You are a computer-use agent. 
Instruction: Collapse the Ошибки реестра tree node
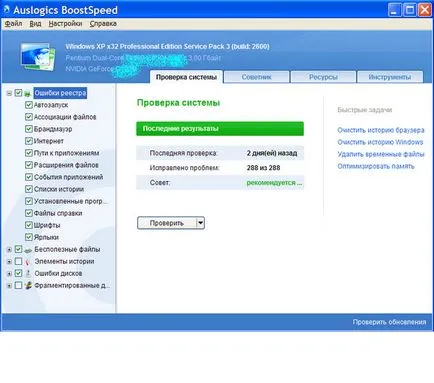(9, 93)
